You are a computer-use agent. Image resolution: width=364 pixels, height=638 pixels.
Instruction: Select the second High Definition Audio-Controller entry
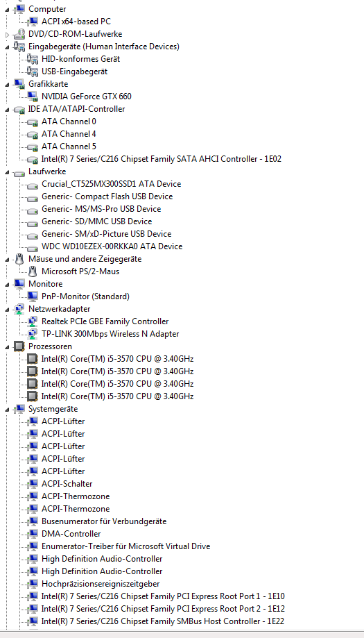point(102,571)
